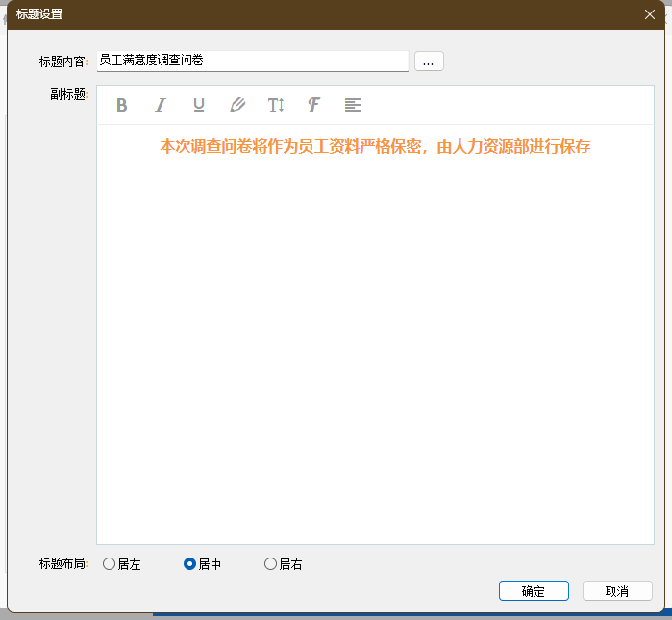This screenshot has height=620, width=672.
Task: Click the orange subtitle text line
Action: click(x=375, y=147)
